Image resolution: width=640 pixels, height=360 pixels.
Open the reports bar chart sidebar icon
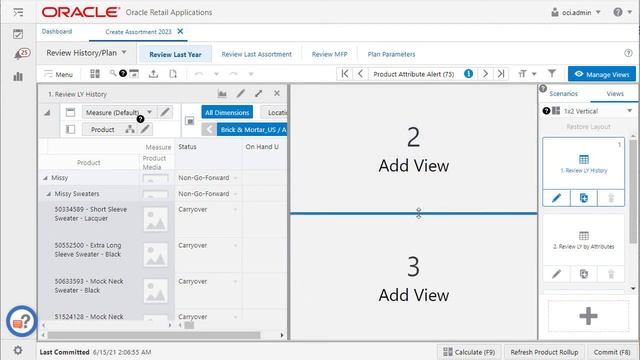tap(18, 76)
